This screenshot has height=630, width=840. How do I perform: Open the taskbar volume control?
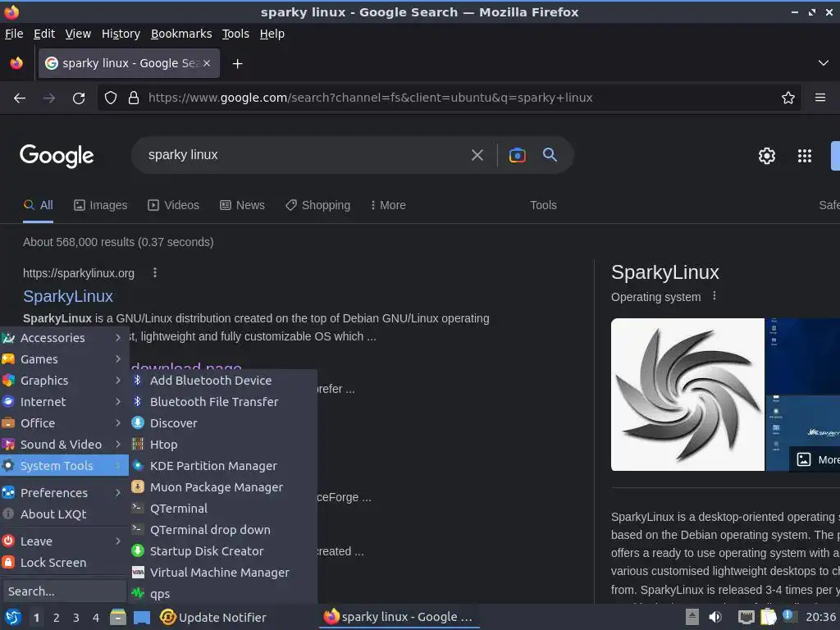click(x=715, y=617)
